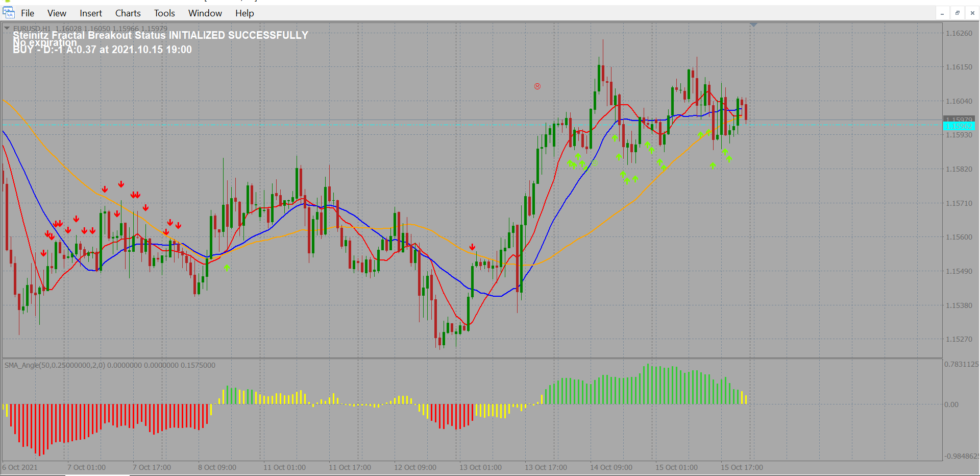Viewport: 980px width, 476px height.
Task: Open the View menu
Action: 57,13
